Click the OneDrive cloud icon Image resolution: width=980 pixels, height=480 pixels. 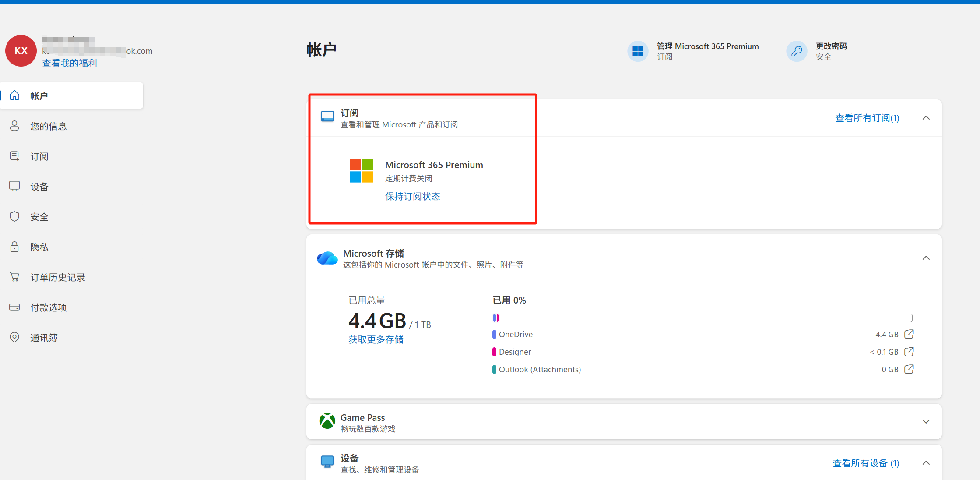[x=327, y=258]
